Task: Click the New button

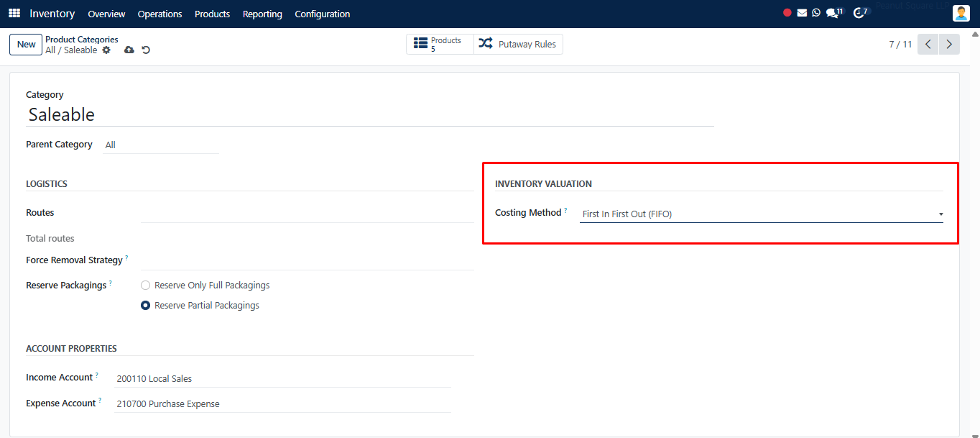Action: pos(26,45)
